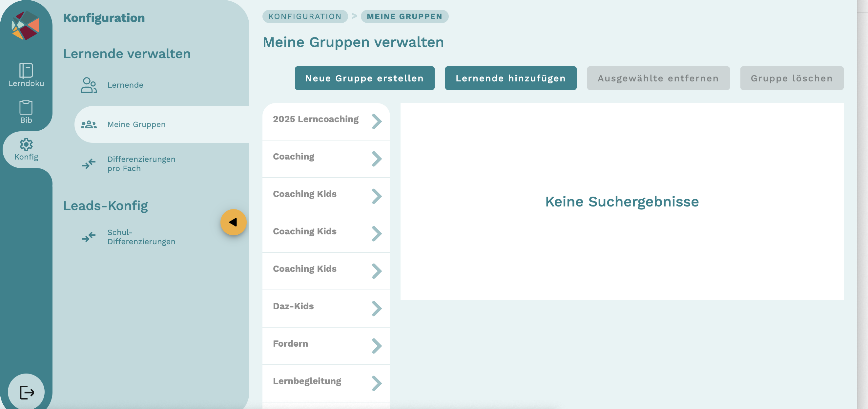Select the Bib clipboard icon
This screenshot has height=409, width=868.
tap(26, 108)
